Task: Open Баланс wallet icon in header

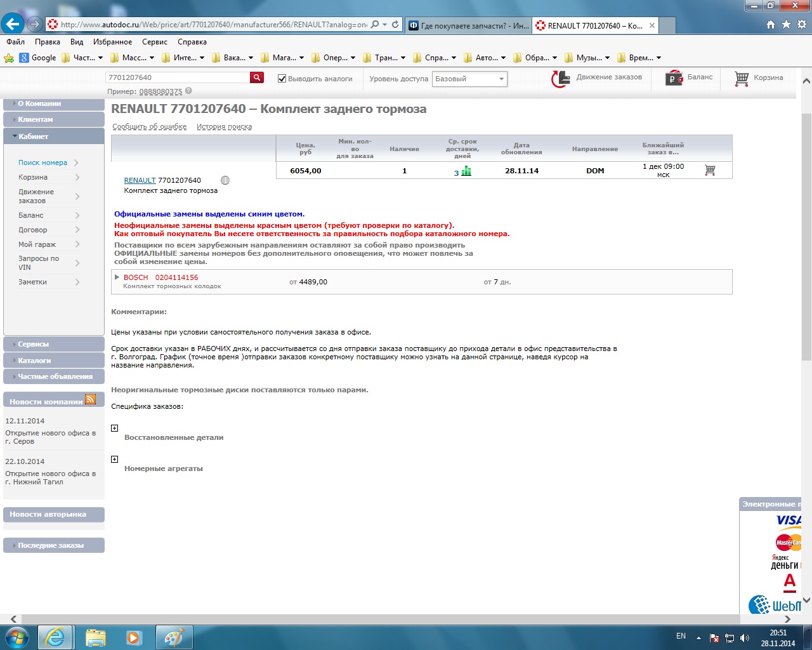Action: (674, 78)
